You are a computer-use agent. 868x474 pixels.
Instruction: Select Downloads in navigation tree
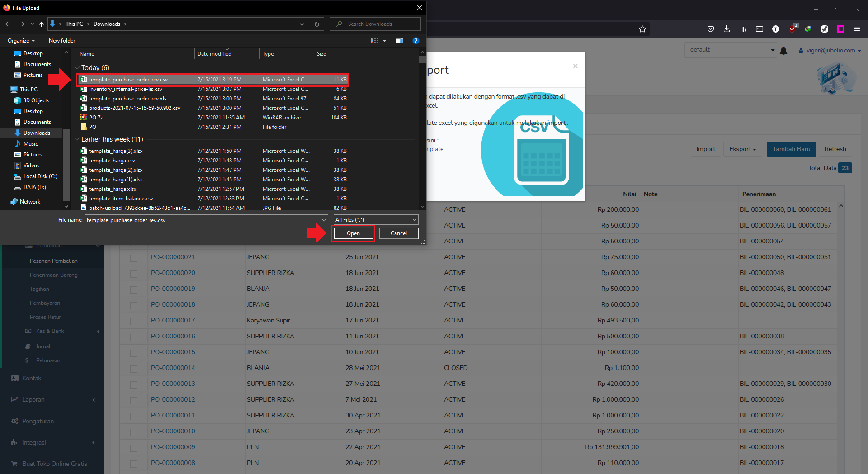click(37, 133)
